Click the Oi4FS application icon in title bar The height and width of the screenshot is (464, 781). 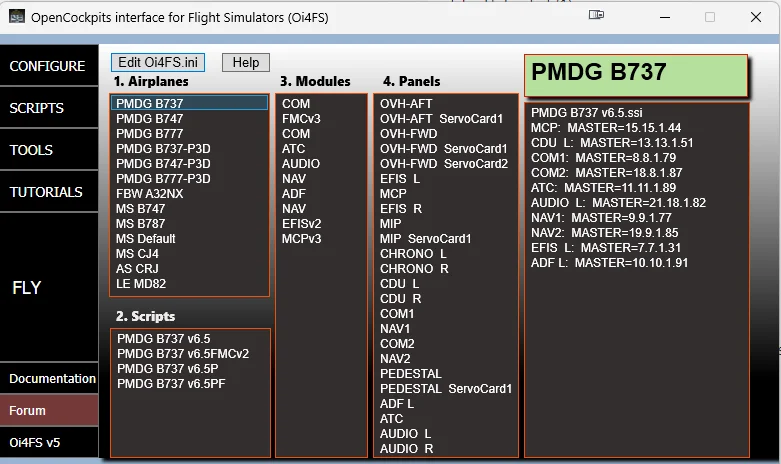click(x=16, y=17)
